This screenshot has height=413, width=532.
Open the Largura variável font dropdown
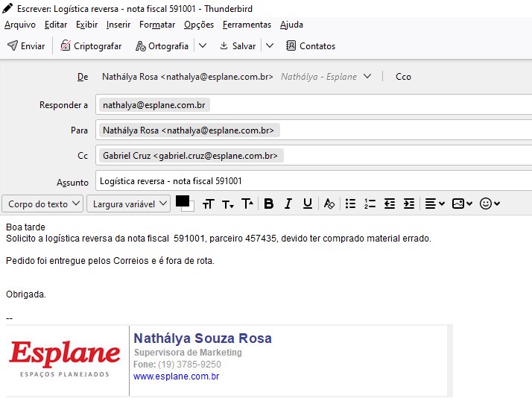pos(128,204)
